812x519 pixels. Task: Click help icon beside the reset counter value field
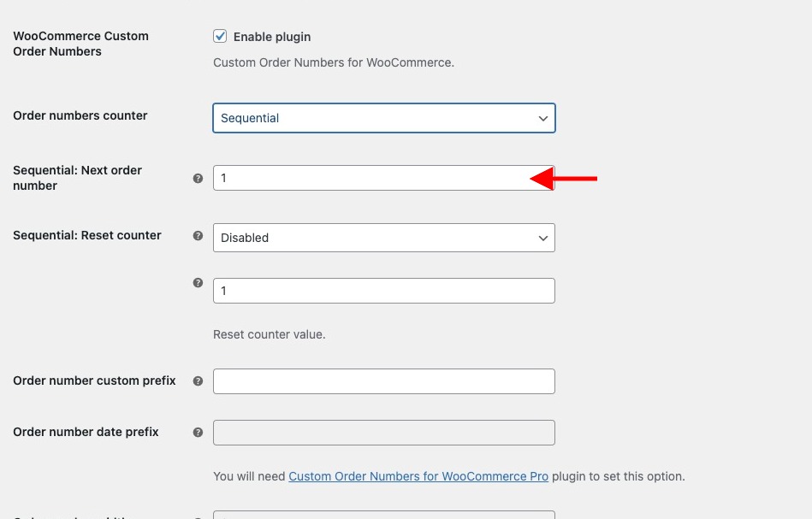(x=198, y=282)
